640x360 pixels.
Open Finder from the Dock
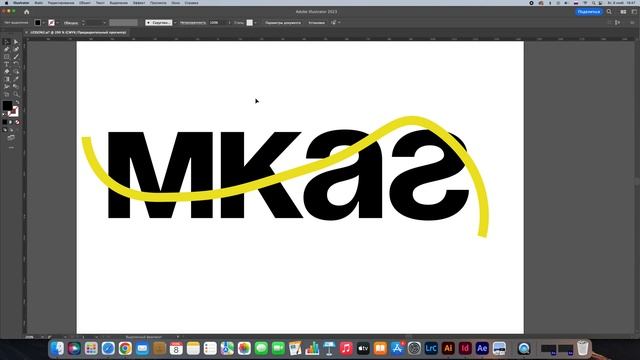point(57,348)
